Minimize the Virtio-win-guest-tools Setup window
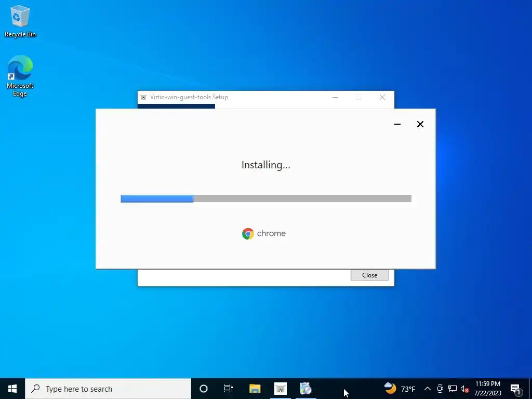Viewport: 532px width, 399px height. pyautogui.click(x=335, y=97)
